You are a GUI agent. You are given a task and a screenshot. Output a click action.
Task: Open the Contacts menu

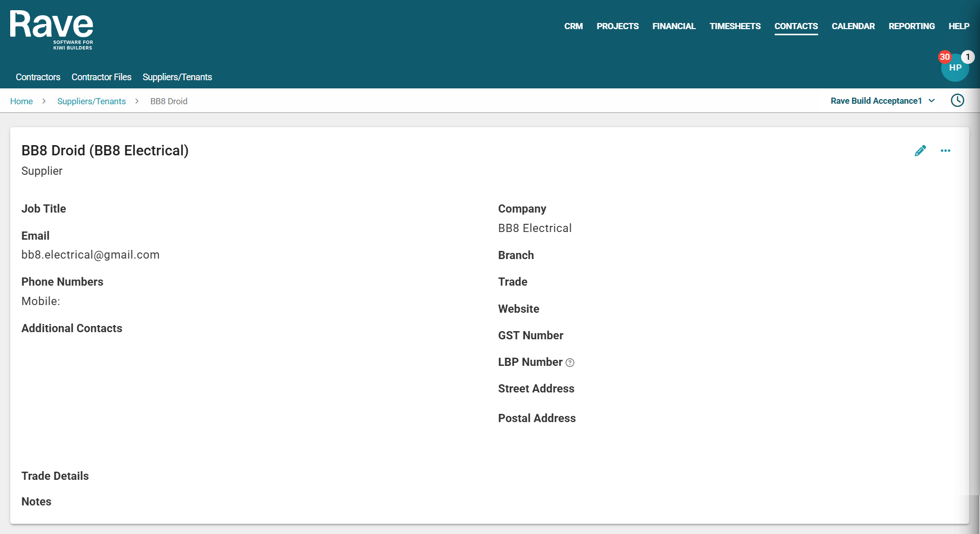[x=796, y=26]
